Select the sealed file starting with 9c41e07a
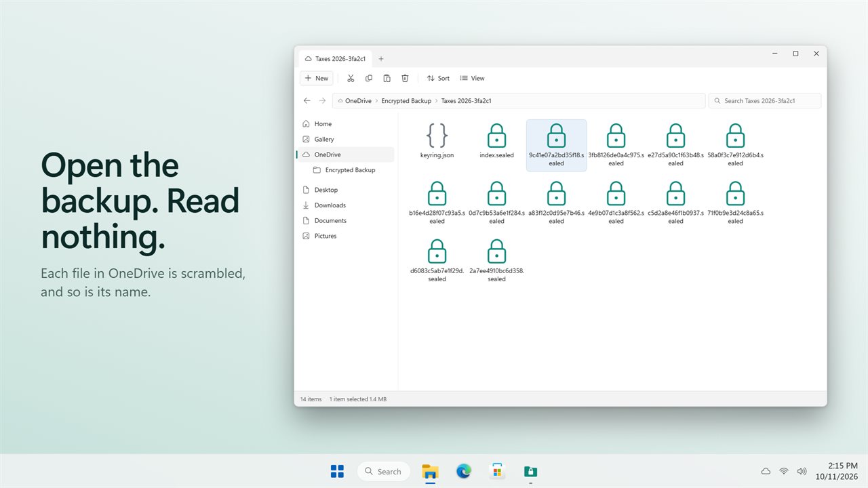 (x=557, y=145)
